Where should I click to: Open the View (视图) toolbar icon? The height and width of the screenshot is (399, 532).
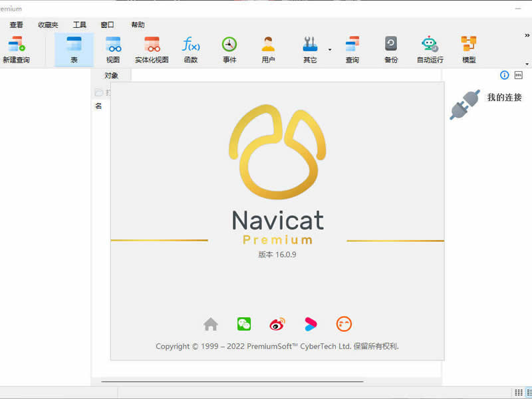(x=113, y=50)
